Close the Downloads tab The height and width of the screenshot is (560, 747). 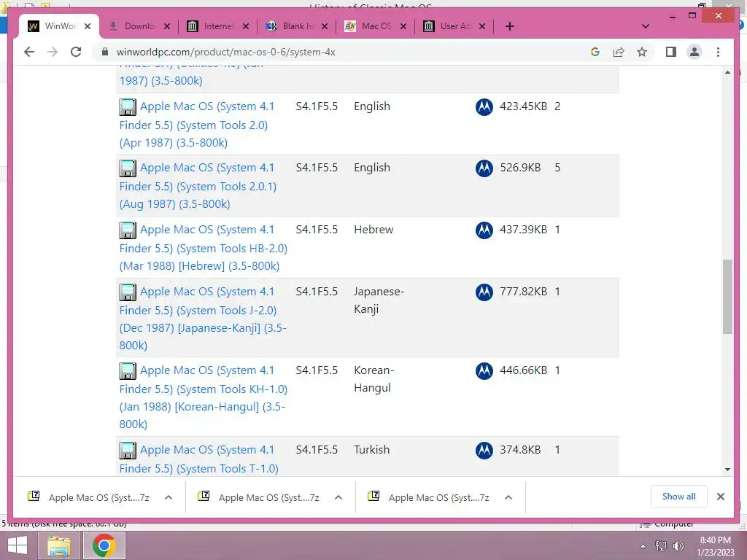(x=167, y=26)
